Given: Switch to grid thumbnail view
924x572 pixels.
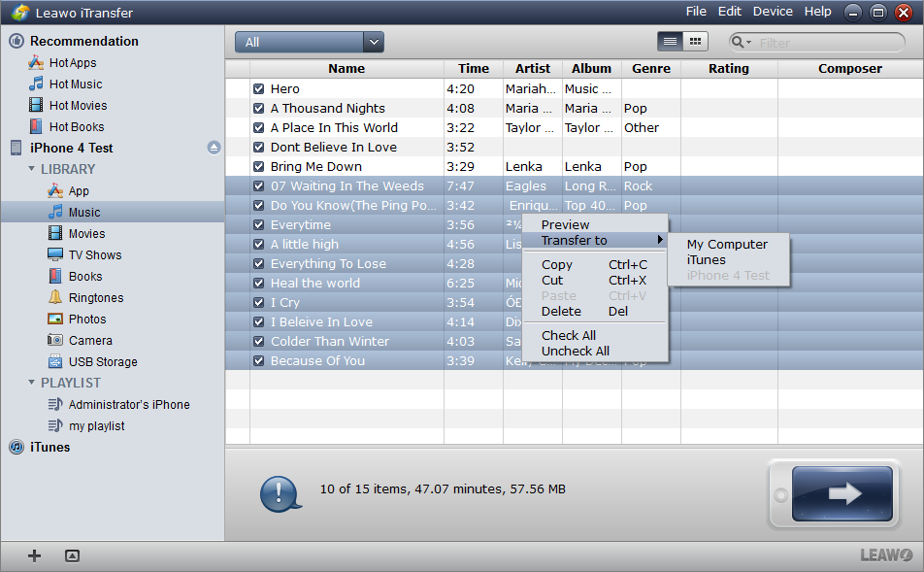Looking at the screenshot, I should (x=695, y=42).
